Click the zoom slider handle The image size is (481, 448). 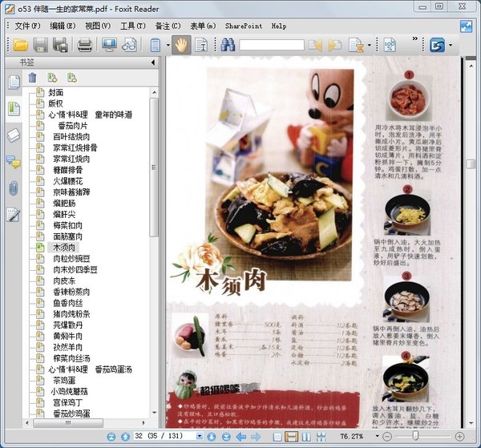[415, 436]
